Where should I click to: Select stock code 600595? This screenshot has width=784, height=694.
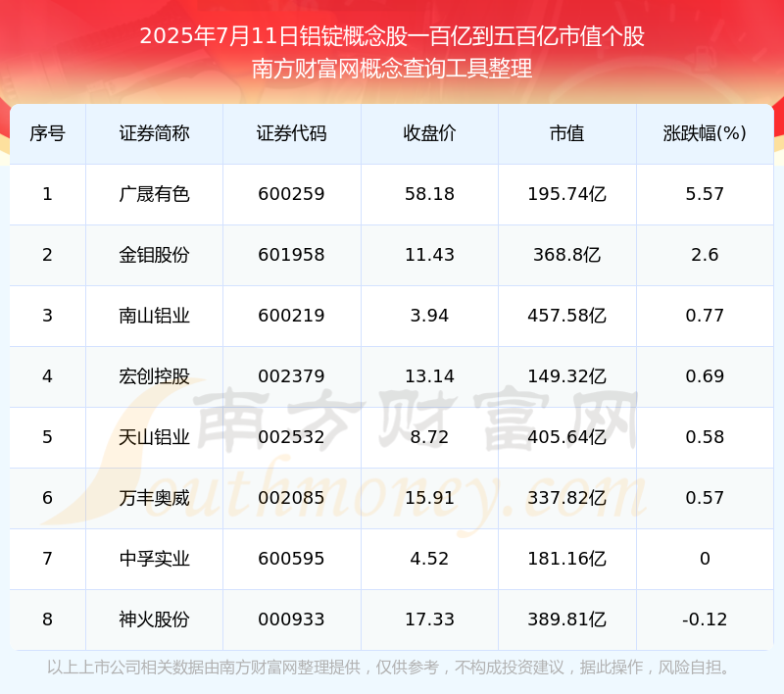tap(291, 559)
